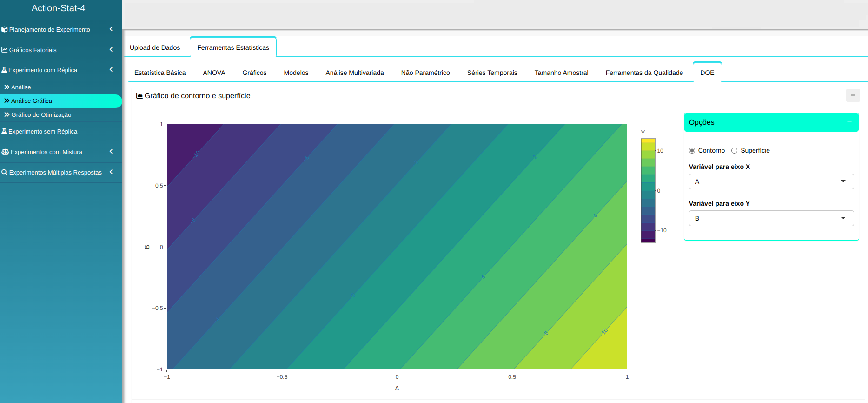Go to the Análise sidebar item

21,87
